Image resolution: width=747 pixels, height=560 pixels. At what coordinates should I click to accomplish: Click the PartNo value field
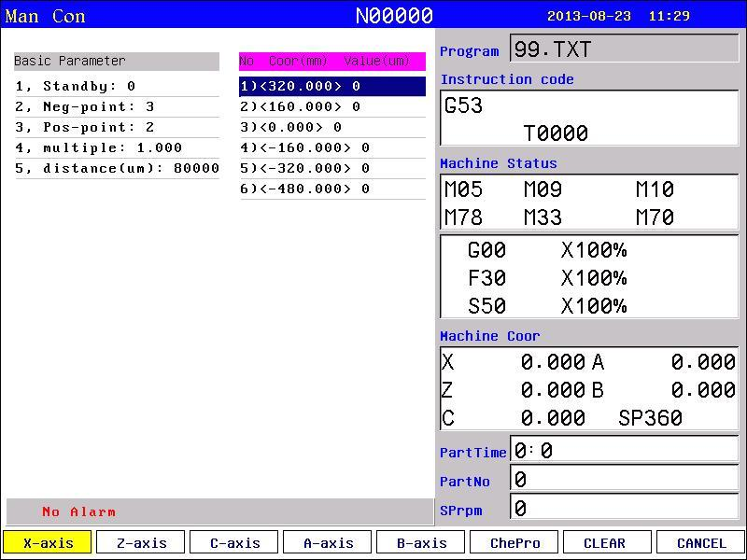point(624,478)
